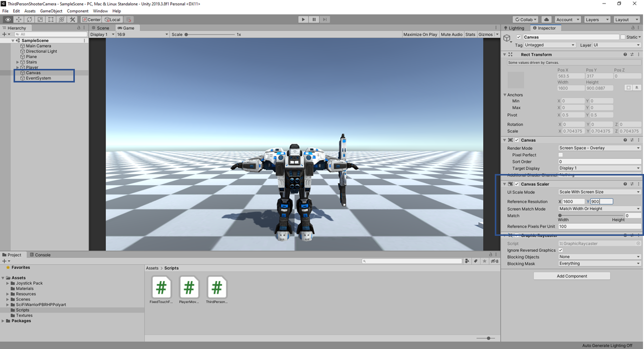This screenshot has width=644, height=349.
Task: Click the Game view Scale slider
Action: point(211,35)
